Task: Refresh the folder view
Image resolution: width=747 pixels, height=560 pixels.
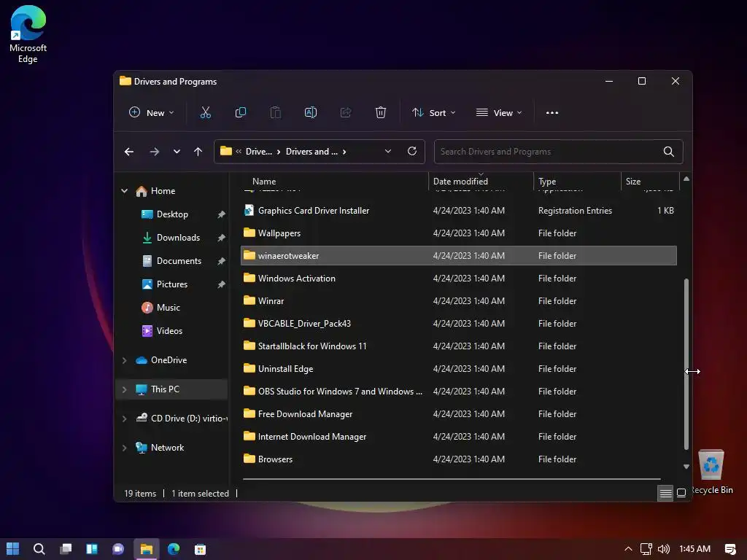Action: 412,151
